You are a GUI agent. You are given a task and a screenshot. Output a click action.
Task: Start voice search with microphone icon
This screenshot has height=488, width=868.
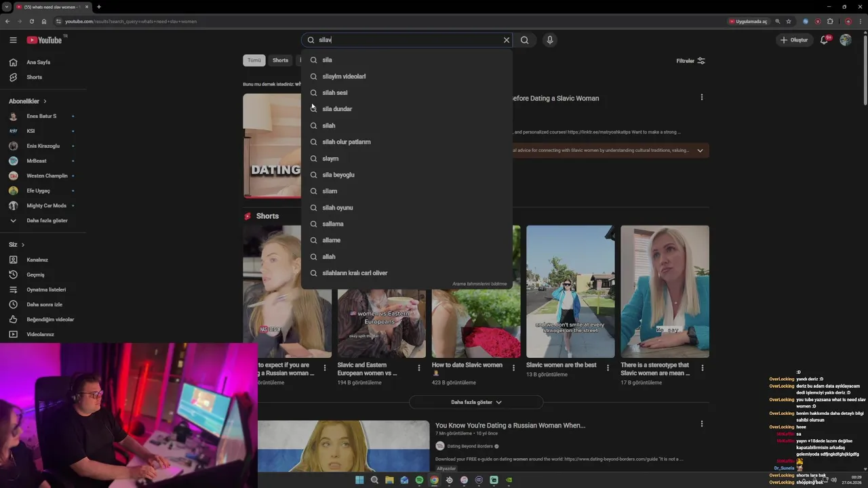[550, 40]
